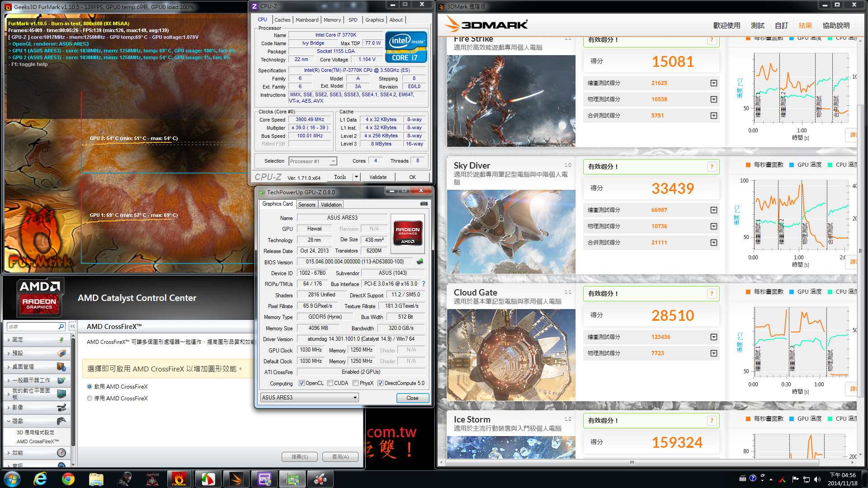Screen dimensions: 868x488
Task: Open the Validation tab in GPU-Z
Action: click(331, 205)
